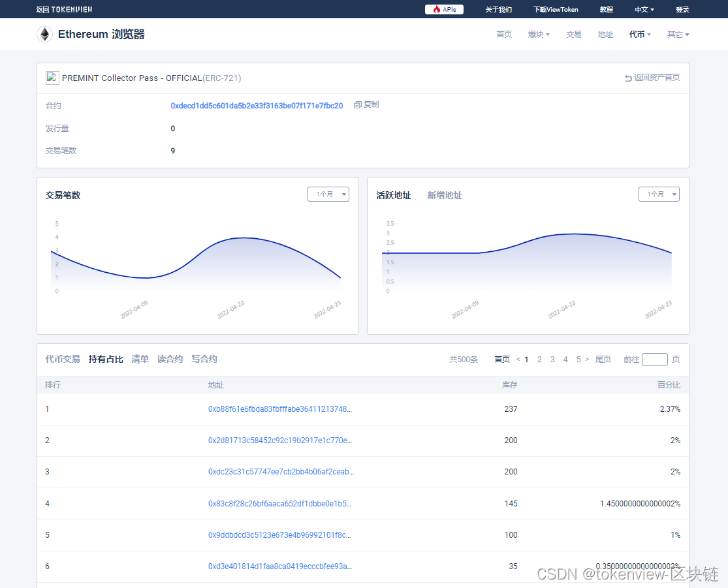Open holder address 0xb88f61e6fbda83fb
The width and height of the screenshot is (728, 588).
[280, 409]
